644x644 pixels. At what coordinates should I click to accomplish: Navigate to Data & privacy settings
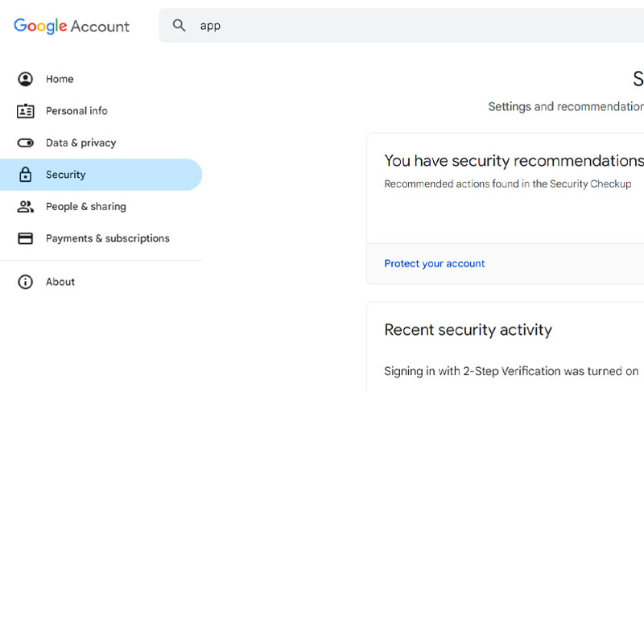pos(81,142)
